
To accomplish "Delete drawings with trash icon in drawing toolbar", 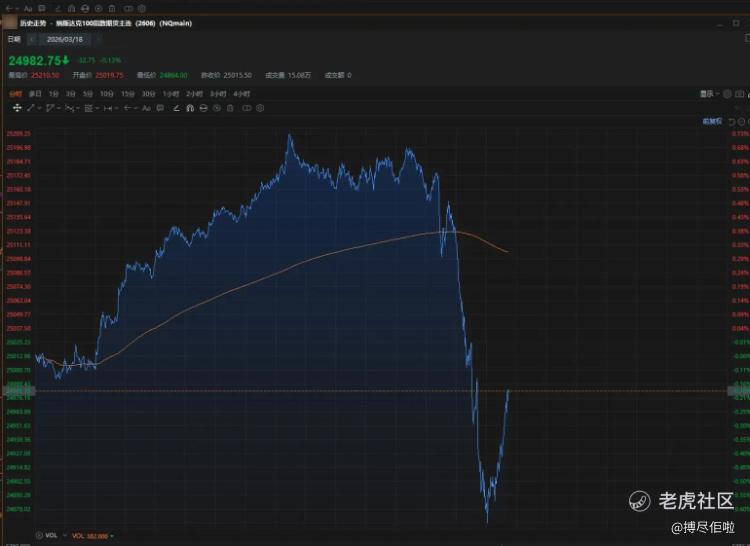I will (230, 108).
